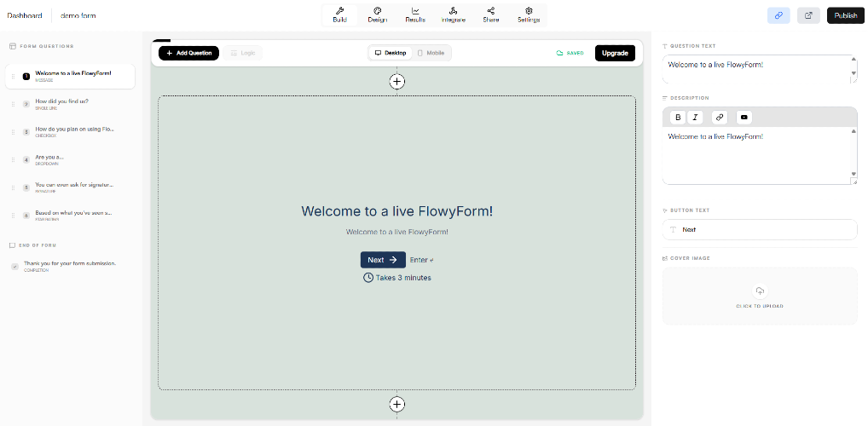Insert link in description editor
The image size is (868, 426).
(720, 118)
